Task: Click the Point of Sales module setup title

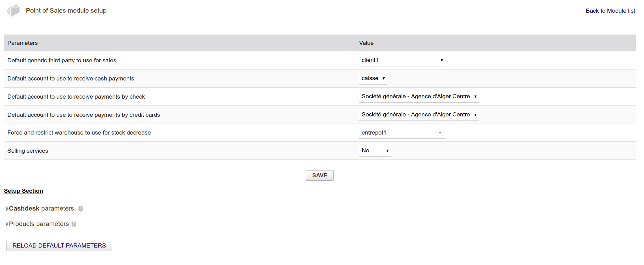Action: pos(66,11)
